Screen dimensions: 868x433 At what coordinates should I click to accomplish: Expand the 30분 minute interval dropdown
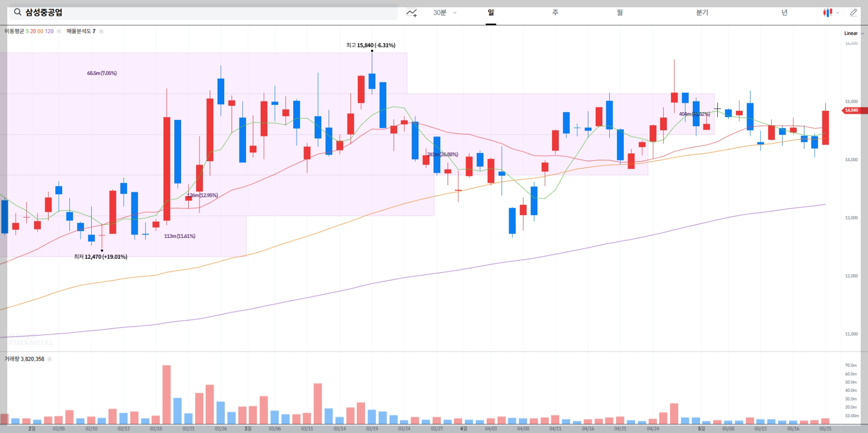pos(445,13)
